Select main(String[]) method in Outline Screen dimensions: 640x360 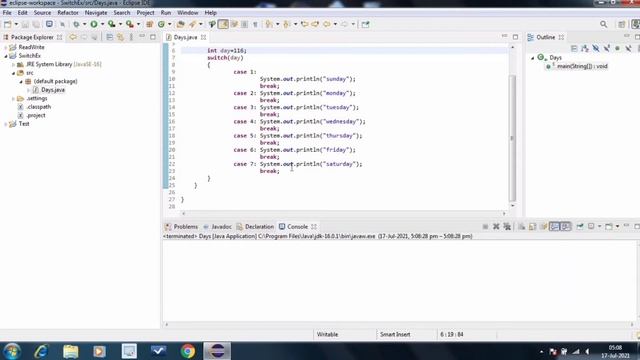(582, 66)
